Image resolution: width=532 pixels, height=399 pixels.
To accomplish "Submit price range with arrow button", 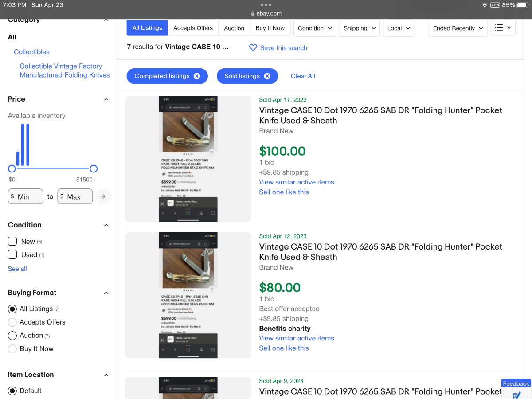I will [x=103, y=196].
